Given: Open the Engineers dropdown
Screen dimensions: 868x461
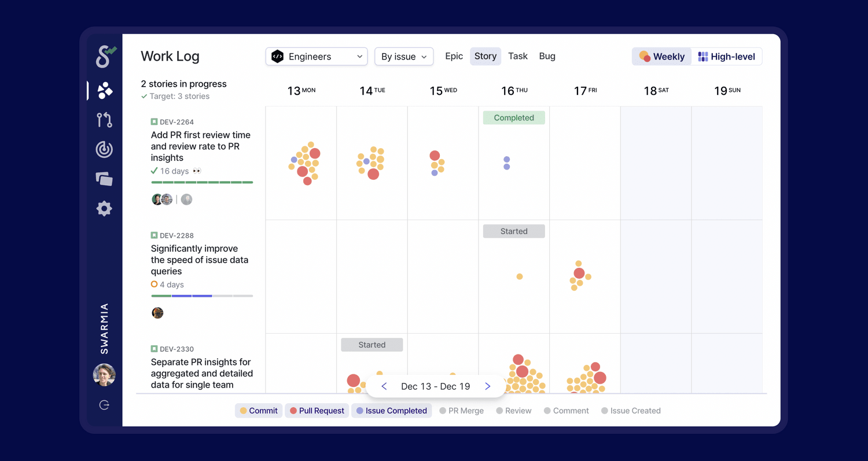Looking at the screenshot, I should [x=316, y=56].
